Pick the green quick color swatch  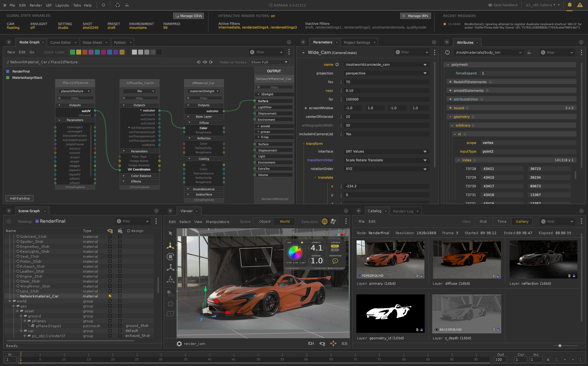point(72,52)
